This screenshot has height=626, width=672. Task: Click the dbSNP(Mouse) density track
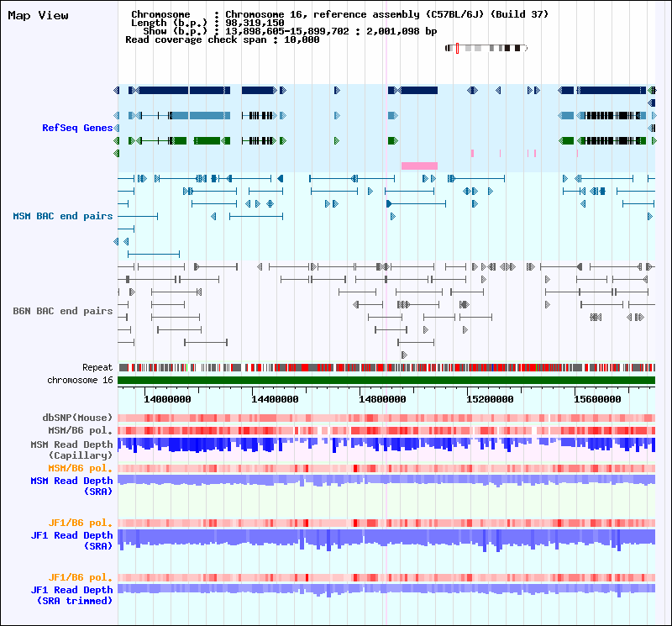pos(386,418)
